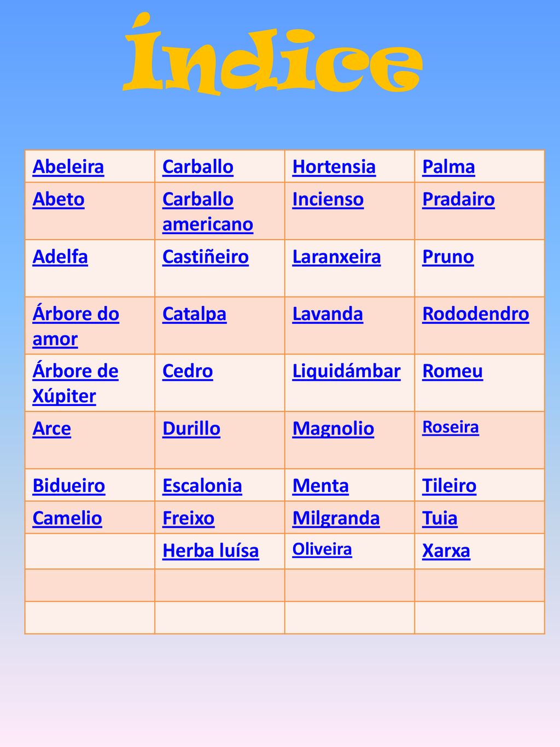Screen dimensions: 560x747
Task: Click the Bidueiro link
Action: [x=69, y=485]
